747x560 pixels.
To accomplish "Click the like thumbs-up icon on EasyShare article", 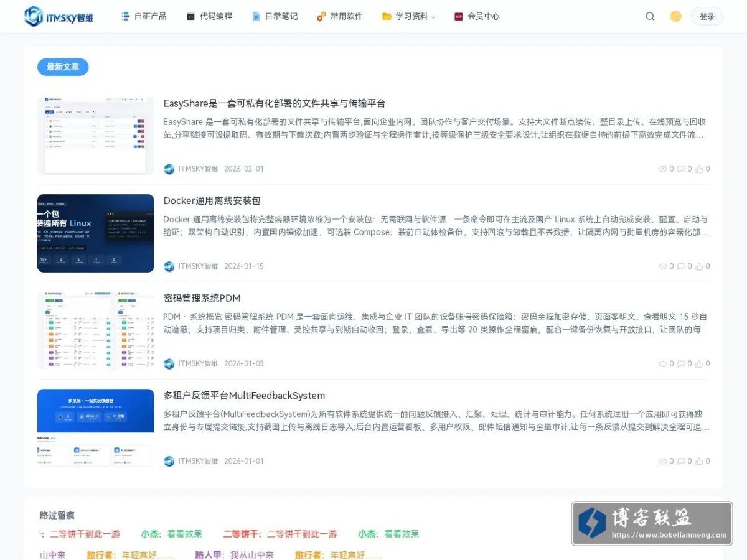I will point(699,169).
